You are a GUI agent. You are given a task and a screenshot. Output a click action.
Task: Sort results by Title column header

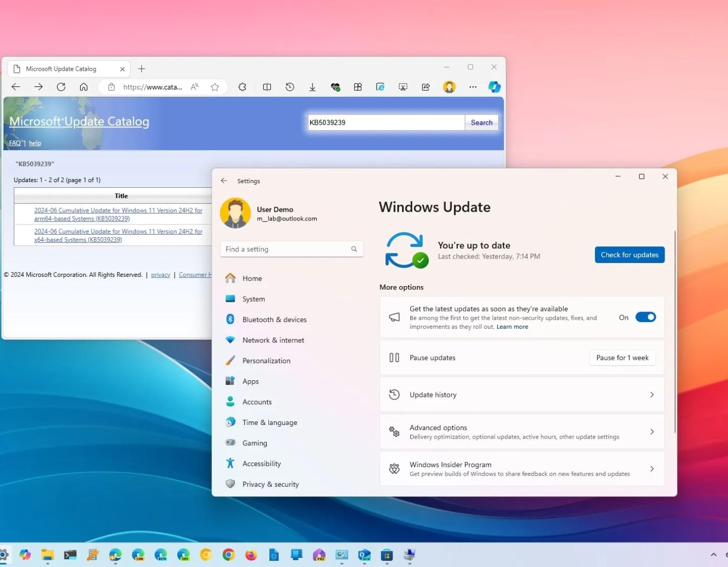[121, 196]
